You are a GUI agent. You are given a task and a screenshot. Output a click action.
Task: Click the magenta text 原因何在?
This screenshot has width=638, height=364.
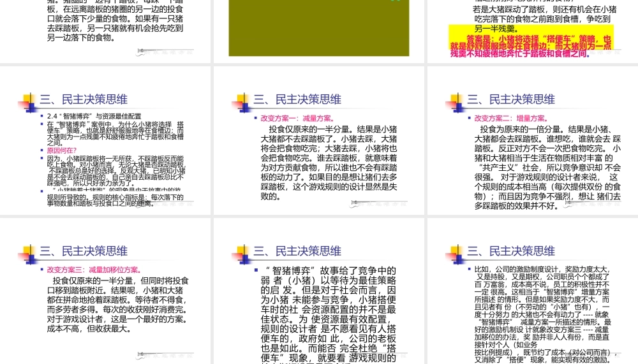tap(61, 150)
